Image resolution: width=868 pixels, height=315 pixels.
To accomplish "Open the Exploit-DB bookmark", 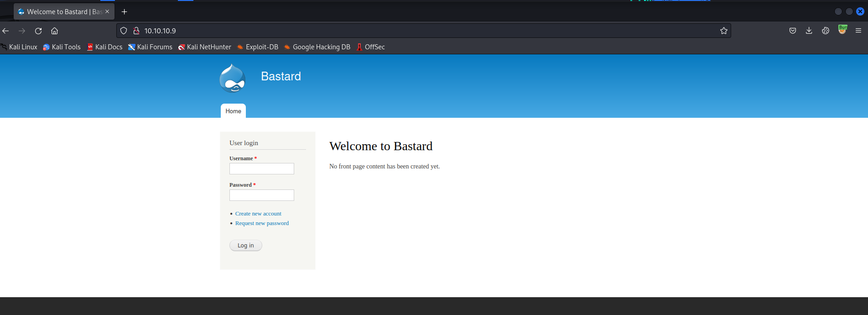I will [x=257, y=47].
